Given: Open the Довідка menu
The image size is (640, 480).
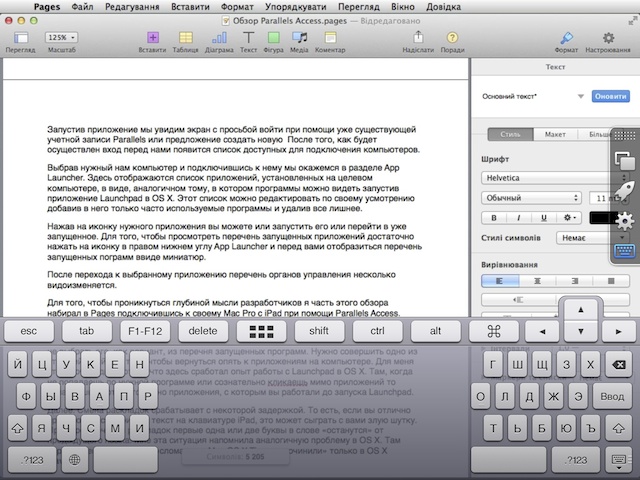Looking at the screenshot, I should pyautogui.click(x=443, y=7).
